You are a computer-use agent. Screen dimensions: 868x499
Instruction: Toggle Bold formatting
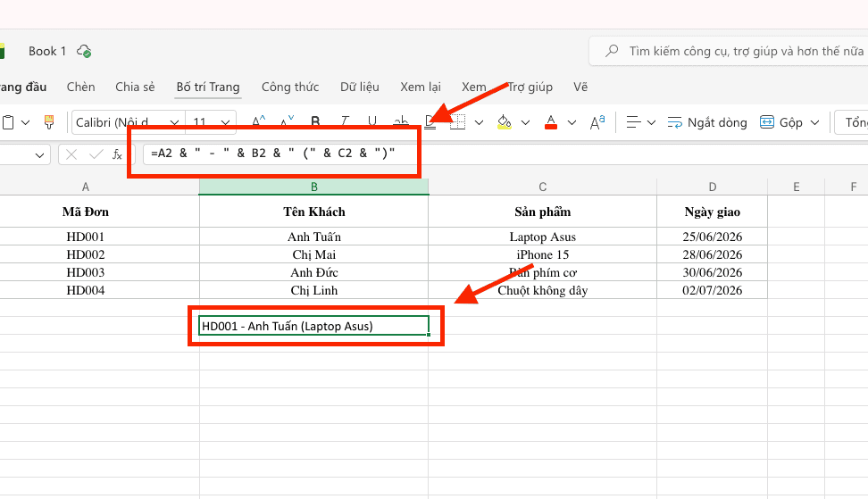point(315,122)
